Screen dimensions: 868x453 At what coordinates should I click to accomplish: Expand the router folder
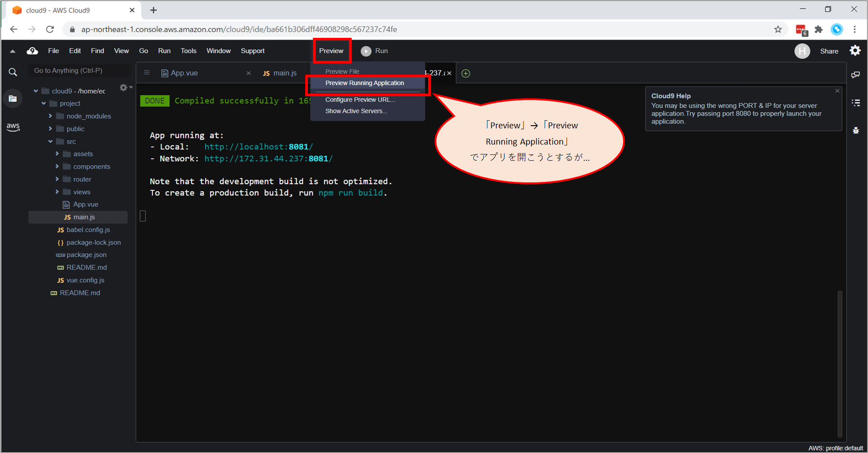57,179
